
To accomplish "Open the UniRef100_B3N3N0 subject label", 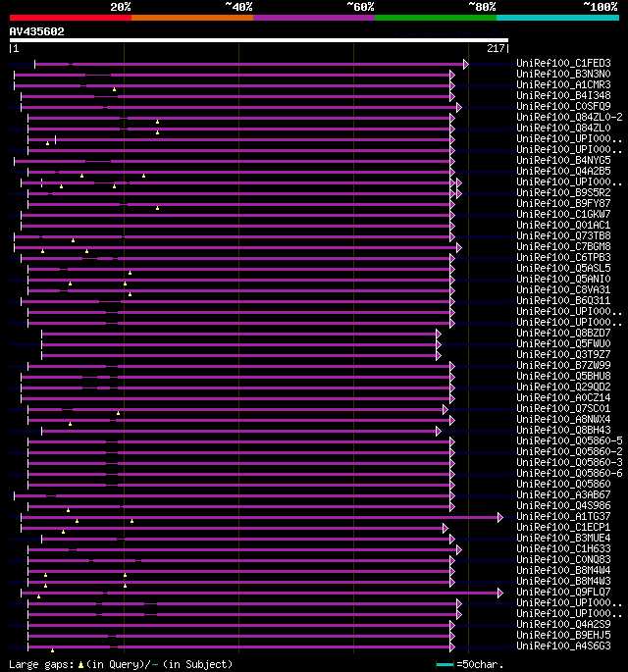I will click(x=563, y=74).
